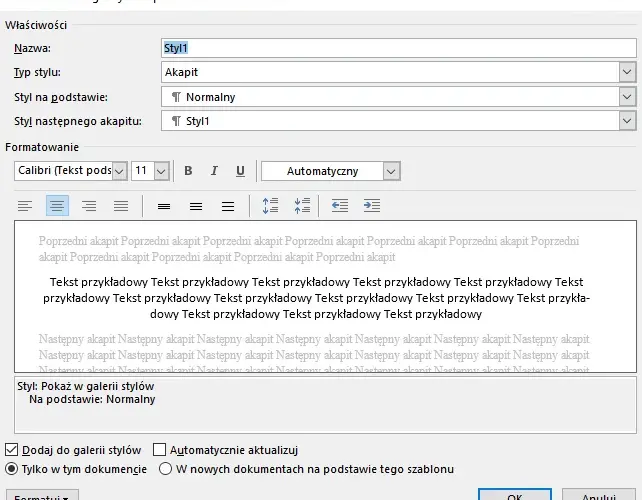Enable Automatycznie aktualizuj checkbox

pyautogui.click(x=159, y=450)
